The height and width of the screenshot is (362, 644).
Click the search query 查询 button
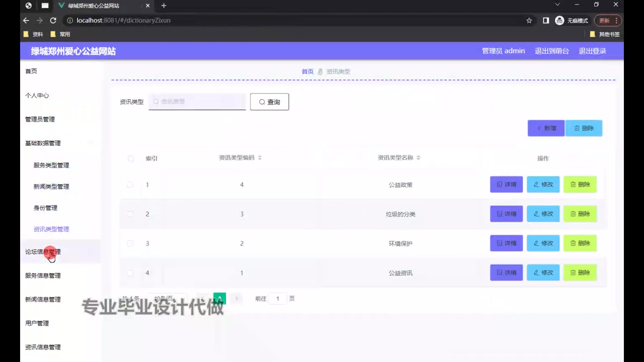tap(269, 102)
